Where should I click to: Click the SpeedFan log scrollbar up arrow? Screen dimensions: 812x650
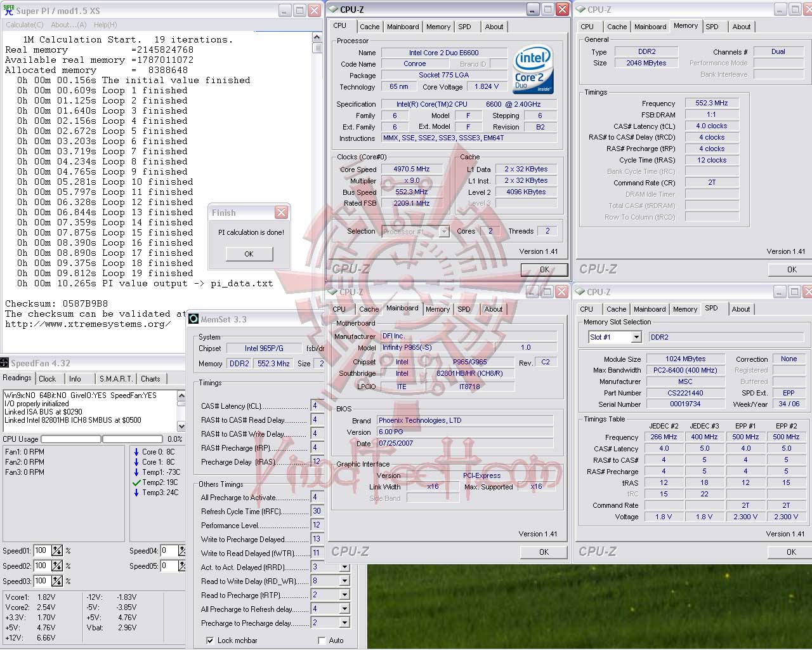tap(181, 397)
